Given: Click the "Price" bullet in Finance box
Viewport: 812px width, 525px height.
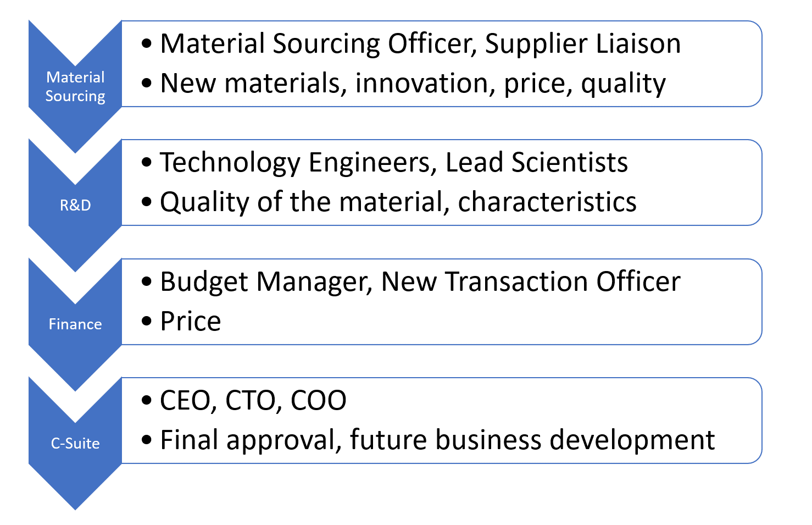Looking at the screenshot, I should pyautogui.click(x=191, y=322).
